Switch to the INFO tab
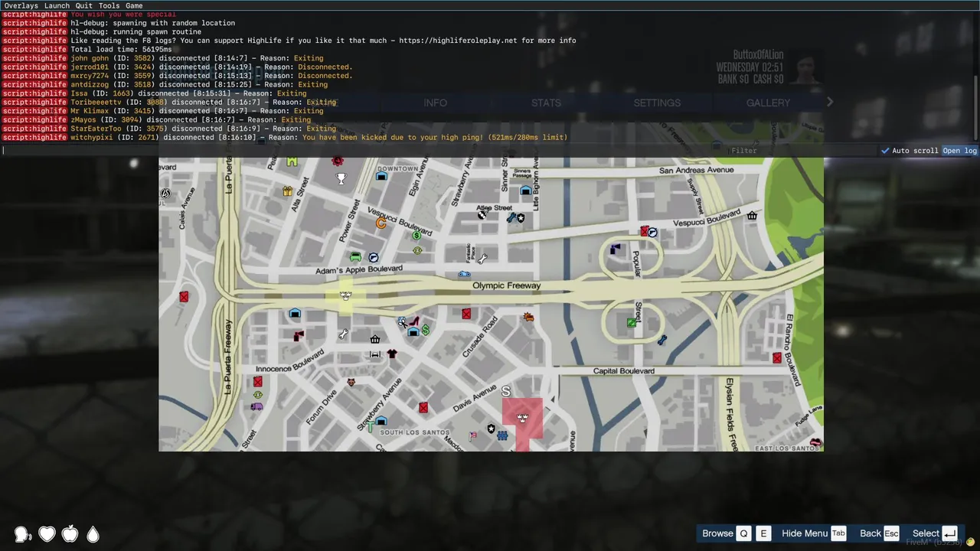The image size is (980, 551). coord(436,103)
